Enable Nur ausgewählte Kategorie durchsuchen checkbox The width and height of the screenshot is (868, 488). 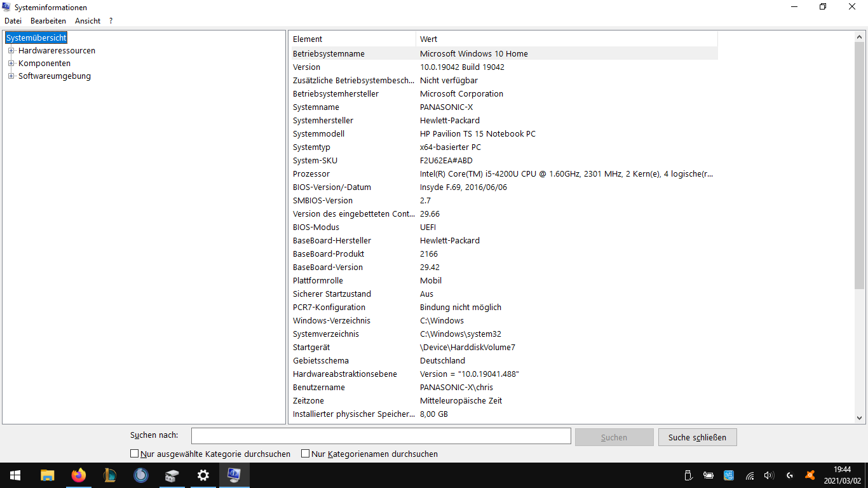(x=134, y=454)
